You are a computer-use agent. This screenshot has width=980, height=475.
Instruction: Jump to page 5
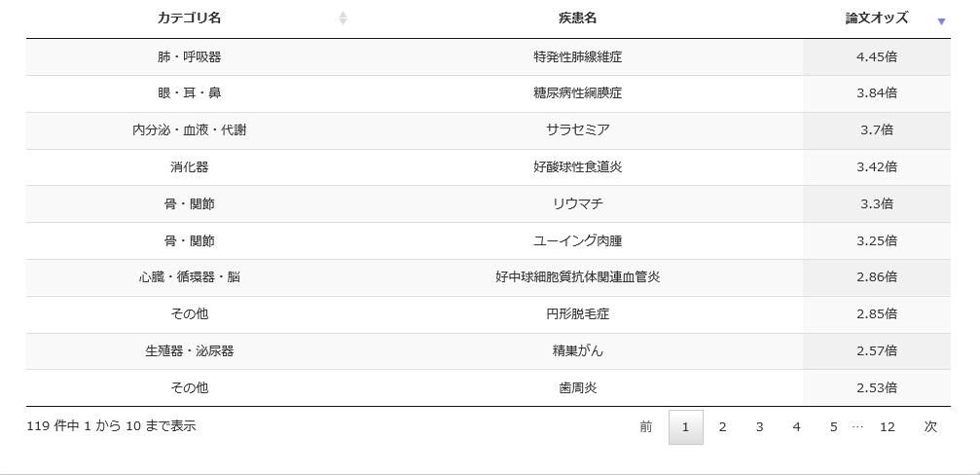point(833,427)
